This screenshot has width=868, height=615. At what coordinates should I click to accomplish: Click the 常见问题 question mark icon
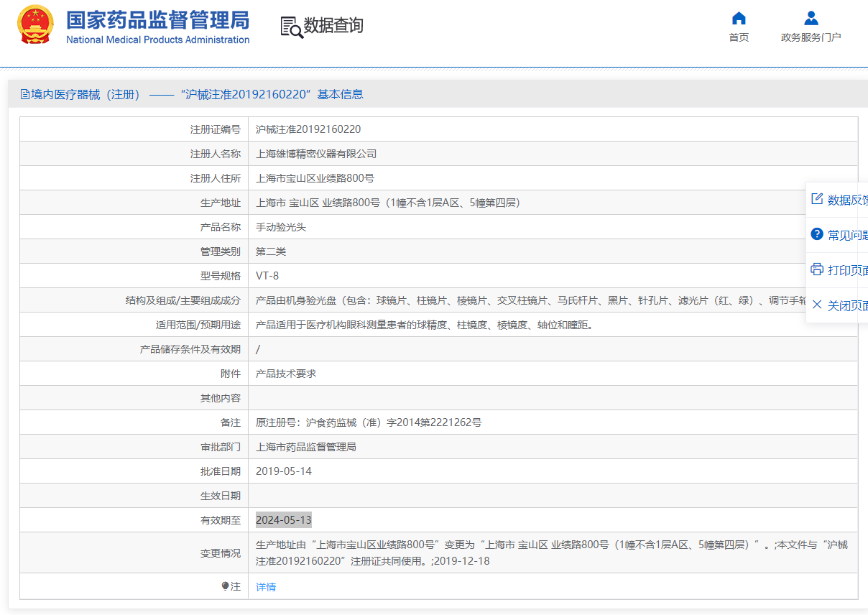click(x=817, y=234)
